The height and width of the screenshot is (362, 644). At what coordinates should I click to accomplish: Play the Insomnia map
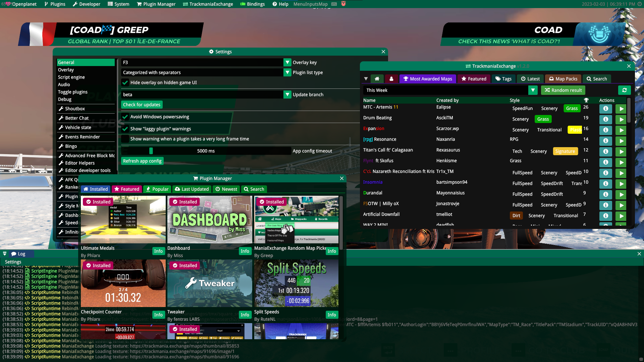pyautogui.click(x=621, y=184)
